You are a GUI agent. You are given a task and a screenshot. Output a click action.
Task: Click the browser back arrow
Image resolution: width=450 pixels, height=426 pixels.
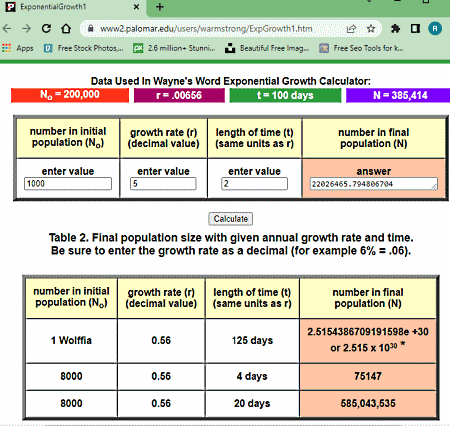click(7, 29)
